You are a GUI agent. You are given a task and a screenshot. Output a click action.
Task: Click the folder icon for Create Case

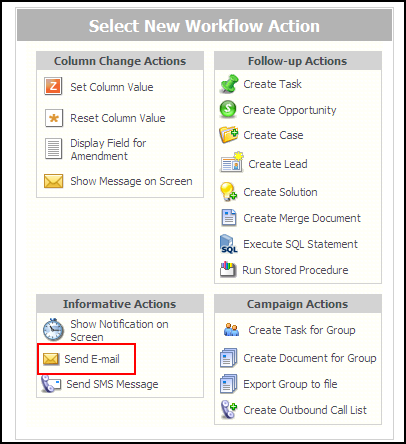tap(229, 135)
